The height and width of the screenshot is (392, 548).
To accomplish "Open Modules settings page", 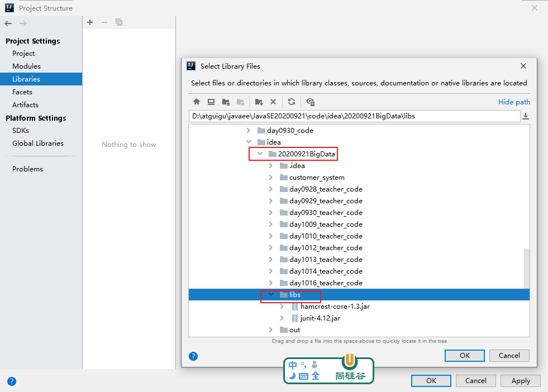I will 26,66.
